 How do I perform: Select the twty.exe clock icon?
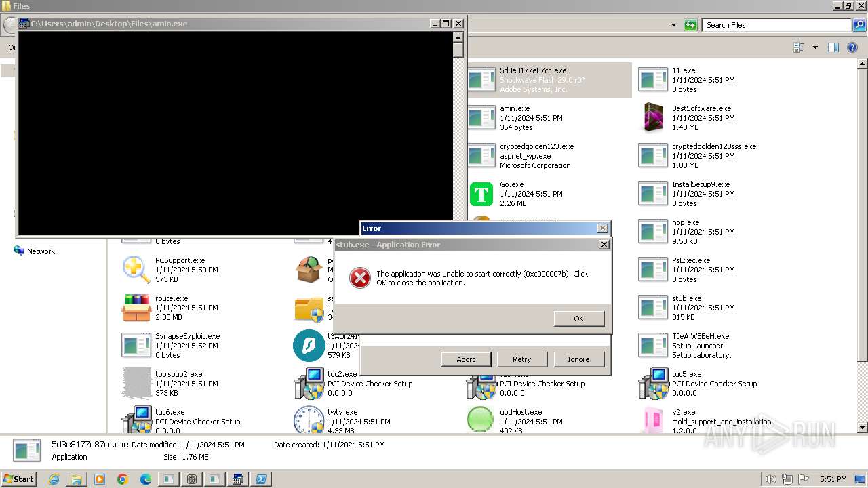click(309, 420)
